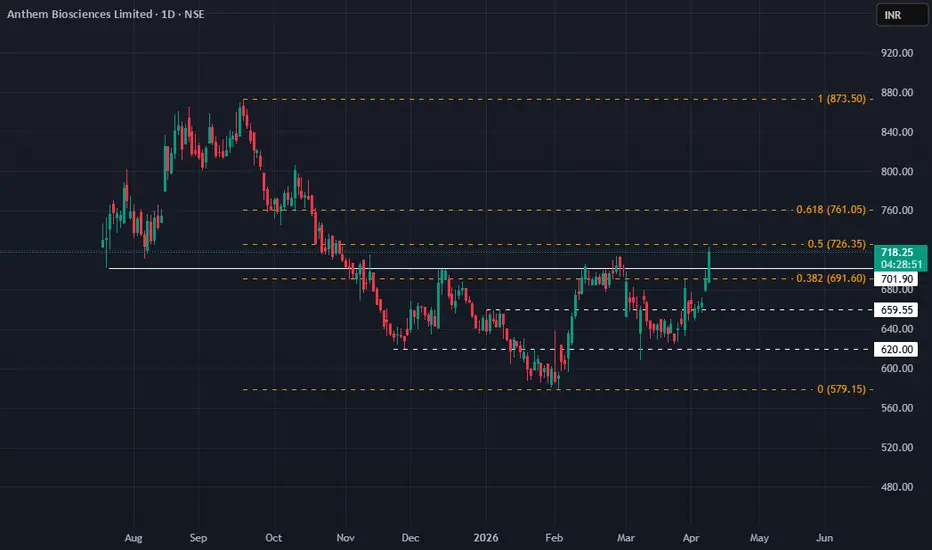
Task: Click the Aug label on time axis
Action: 134,538
